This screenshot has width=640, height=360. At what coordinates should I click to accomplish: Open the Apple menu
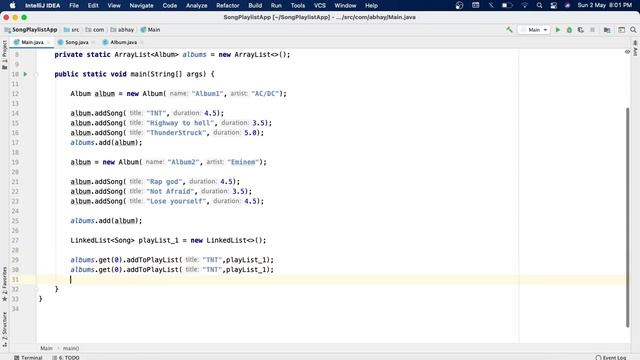13,6
